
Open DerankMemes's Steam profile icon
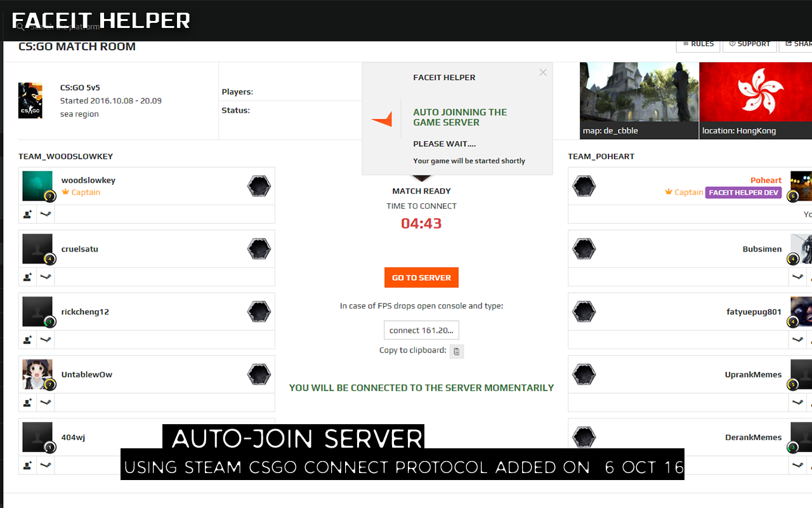tap(798, 465)
